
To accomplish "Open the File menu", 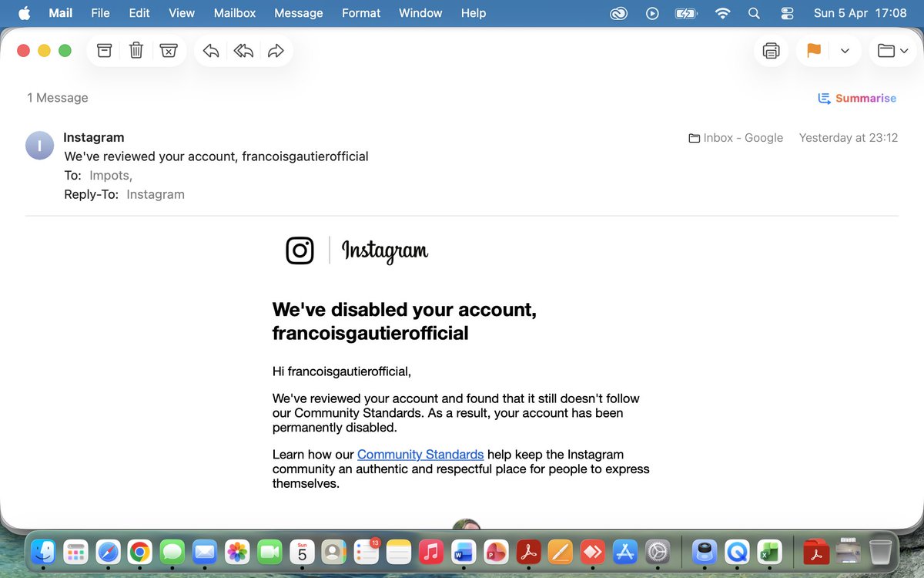I will coord(100,13).
